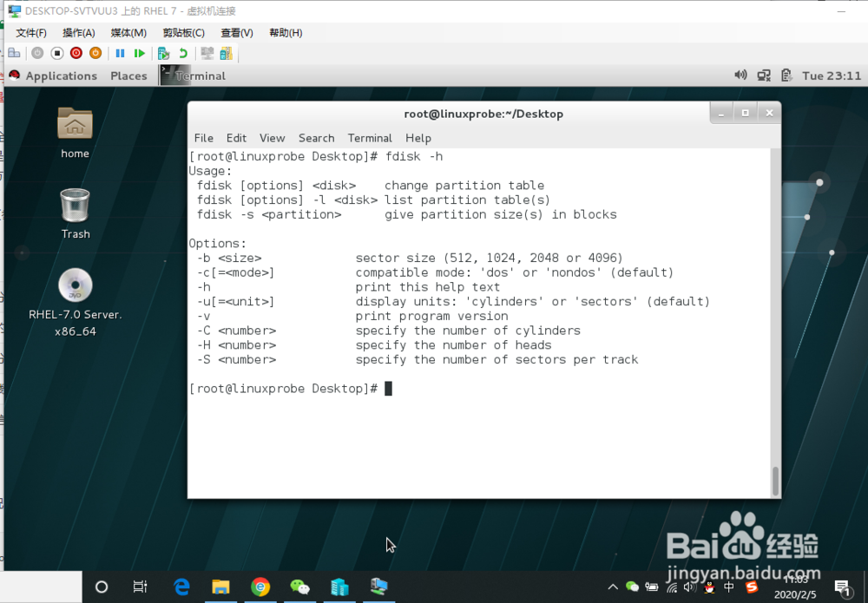The width and height of the screenshot is (868, 603).
Task: Switch input language via 中 indicator
Action: (728, 587)
